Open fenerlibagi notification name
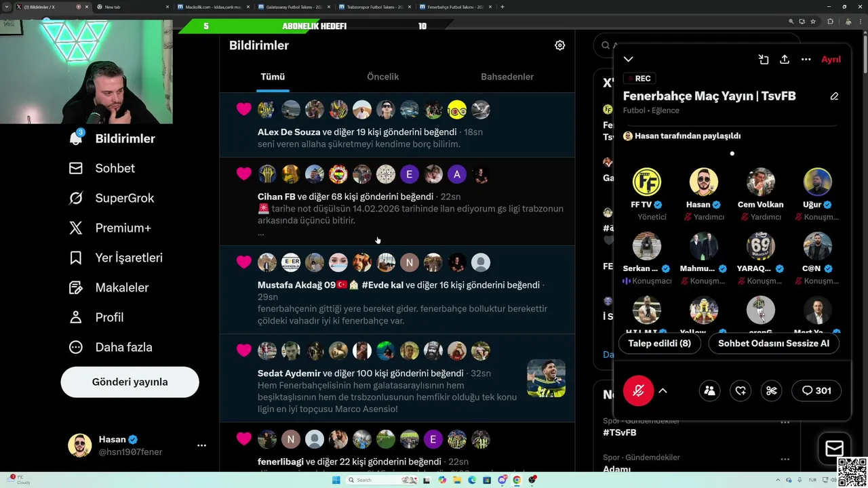Image resolution: width=868 pixels, height=488 pixels. [x=280, y=462]
